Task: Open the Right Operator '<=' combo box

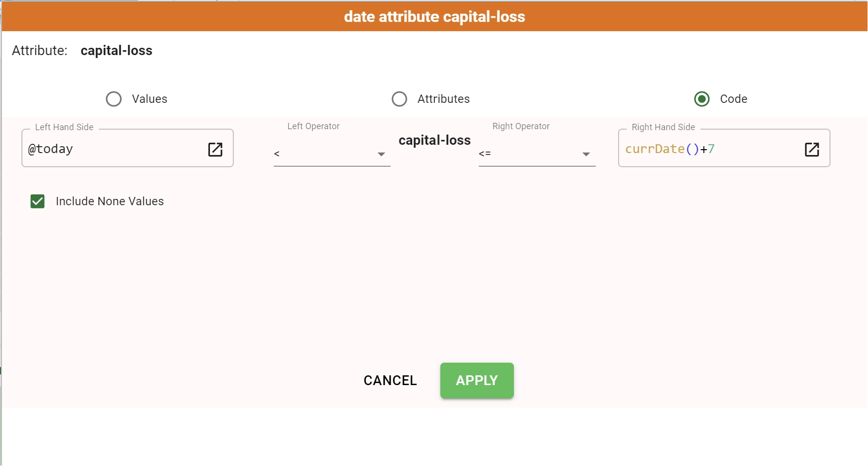Action: point(537,154)
